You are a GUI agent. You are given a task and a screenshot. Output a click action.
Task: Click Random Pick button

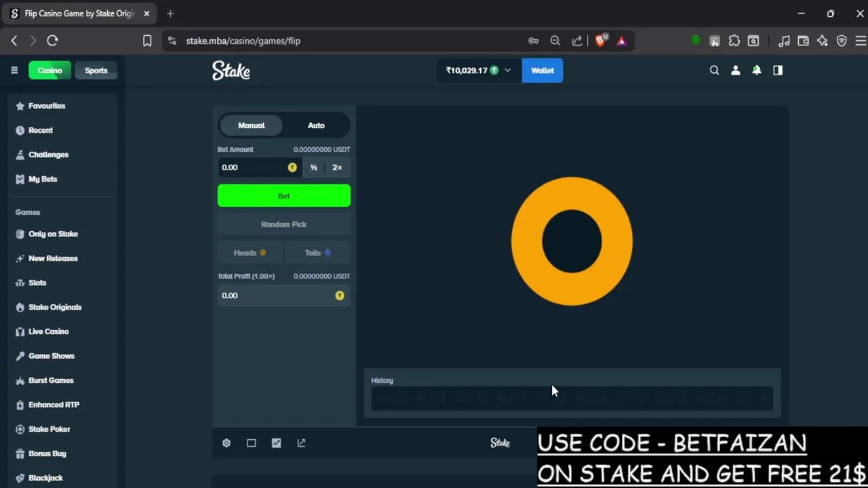pyautogui.click(x=284, y=224)
